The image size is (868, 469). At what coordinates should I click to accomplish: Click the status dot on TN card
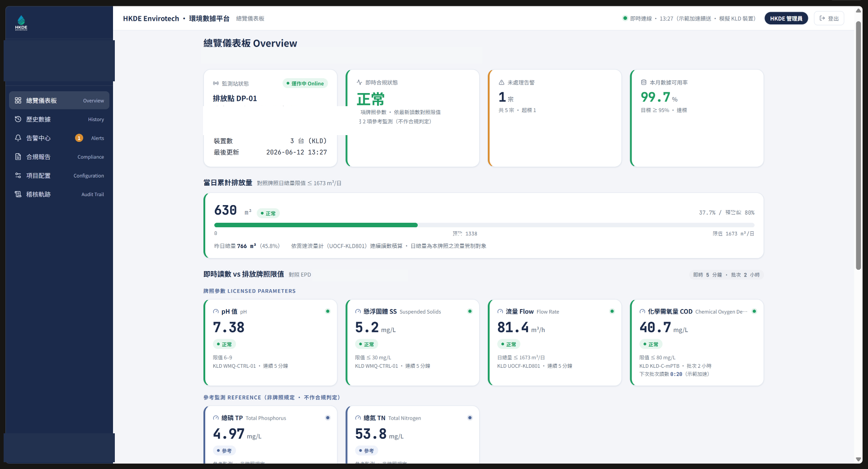pyautogui.click(x=470, y=418)
